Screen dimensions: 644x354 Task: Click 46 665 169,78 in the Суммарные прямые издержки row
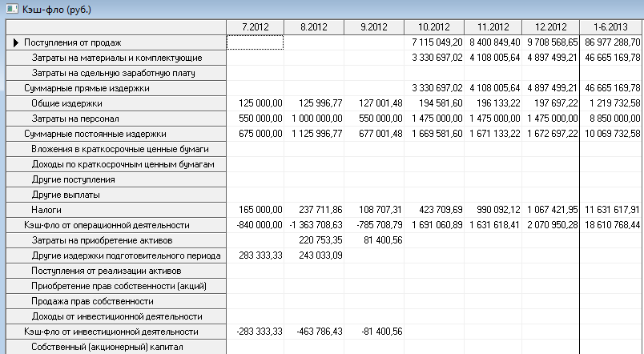613,88
